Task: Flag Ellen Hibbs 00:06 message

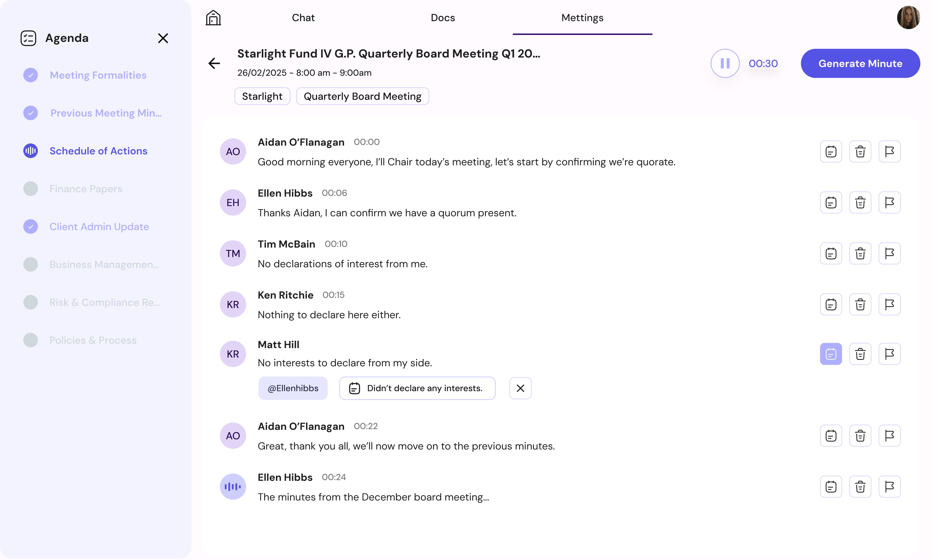Action: tap(890, 203)
